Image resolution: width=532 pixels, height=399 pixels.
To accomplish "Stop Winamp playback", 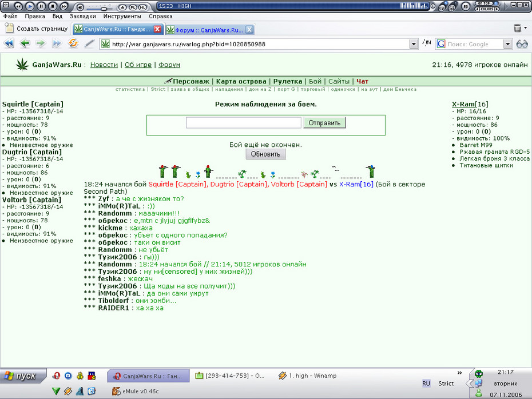I will (53, 6).
